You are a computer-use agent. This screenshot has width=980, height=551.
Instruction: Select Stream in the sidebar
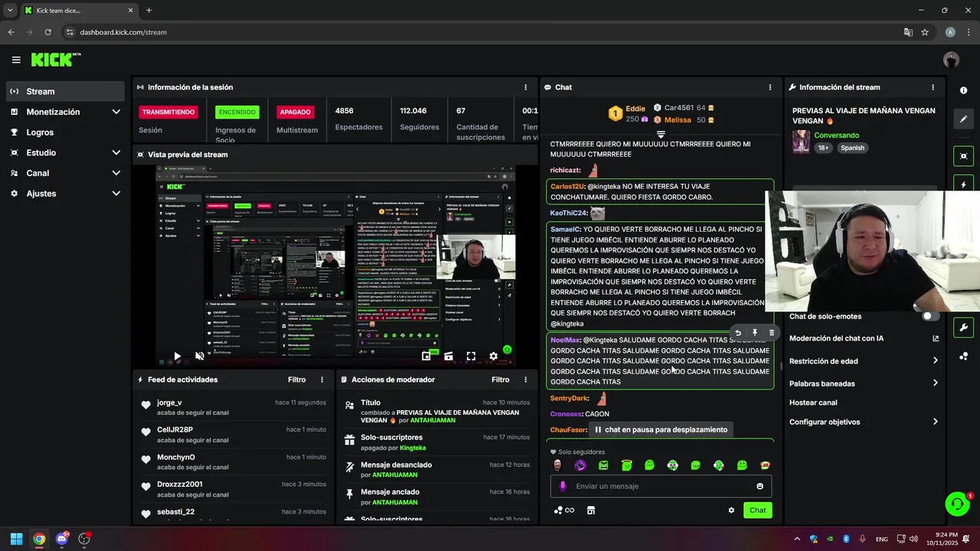coord(65,91)
